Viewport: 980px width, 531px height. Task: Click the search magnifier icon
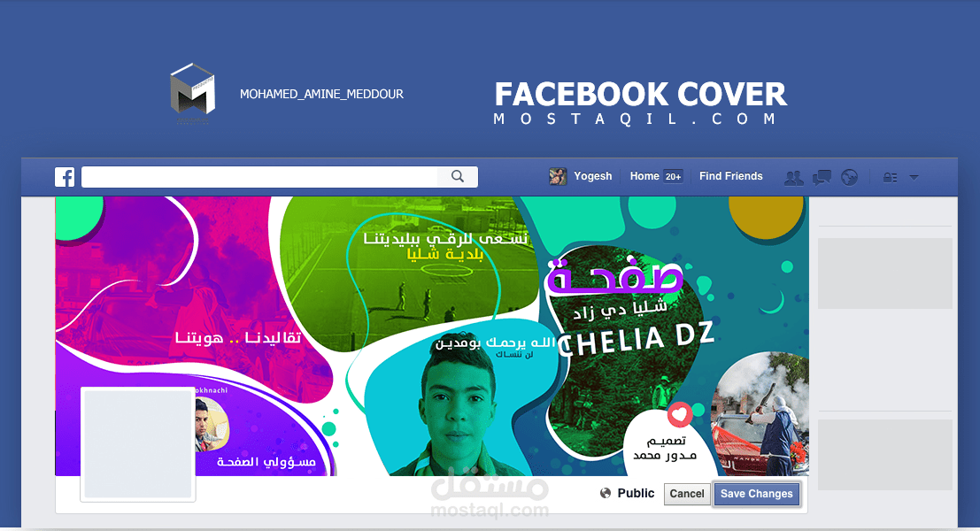pyautogui.click(x=458, y=176)
